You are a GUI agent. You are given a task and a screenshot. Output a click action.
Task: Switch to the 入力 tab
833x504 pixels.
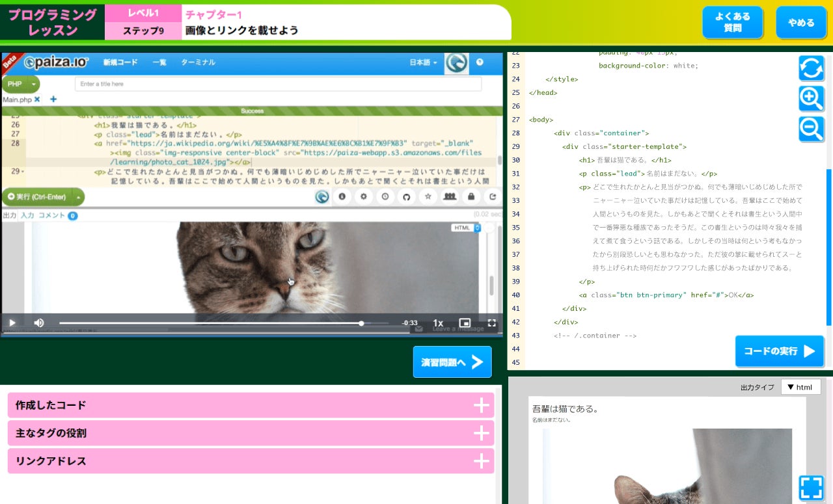pyautogui.click(x=27, y=215)
